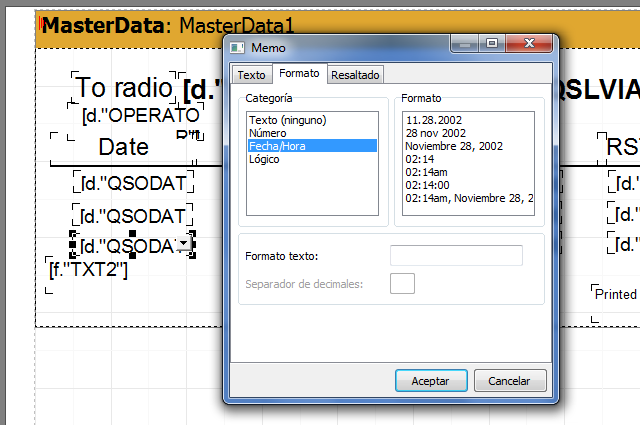The height and width of the screenshot is (426, 640).
Task: Click the Formato texto input field
Action: pos(455,256)
